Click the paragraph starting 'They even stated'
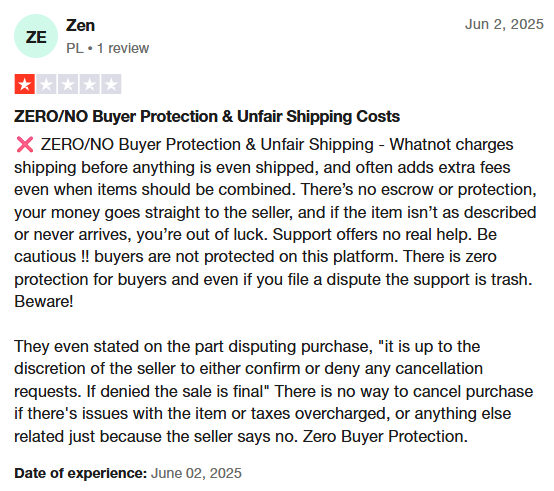Image resolution: width=554 pixels, height=491 pixels. pos(273,391)
